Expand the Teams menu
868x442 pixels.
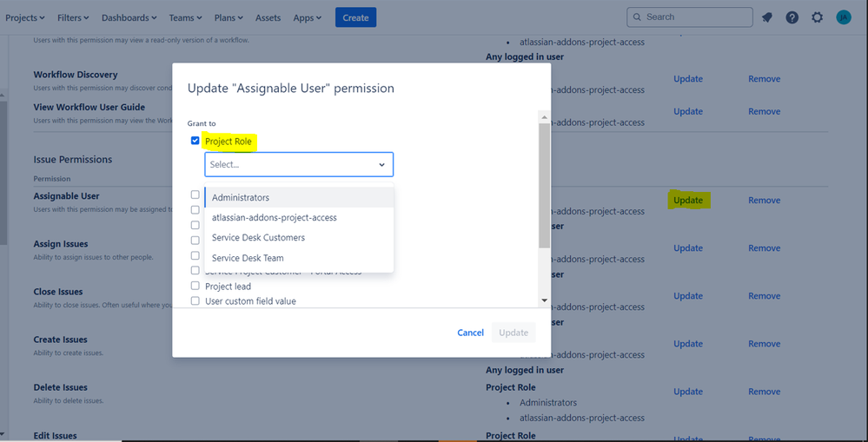click(185, 17)
